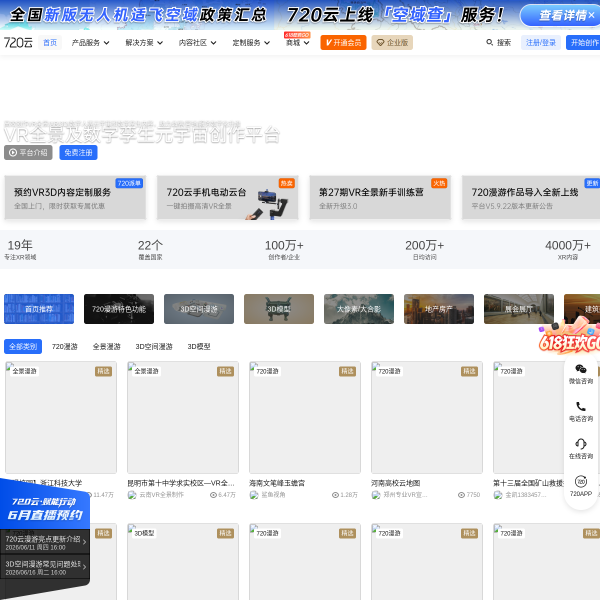The width and height of the screenshot is (600, 600).
Task: Click the view count eye icon beside 7750
Action: 461,495
